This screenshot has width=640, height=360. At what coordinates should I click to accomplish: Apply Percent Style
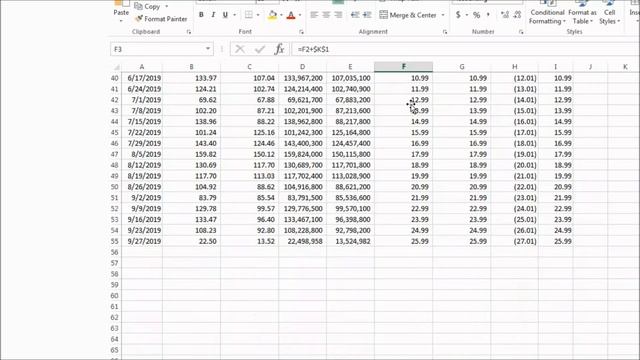(x=476, y=15)
